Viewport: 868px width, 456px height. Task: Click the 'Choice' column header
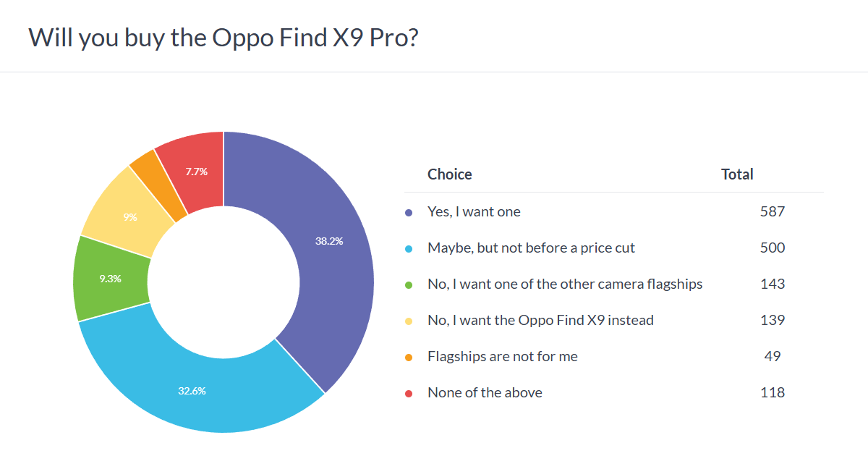tap(449, 174)
